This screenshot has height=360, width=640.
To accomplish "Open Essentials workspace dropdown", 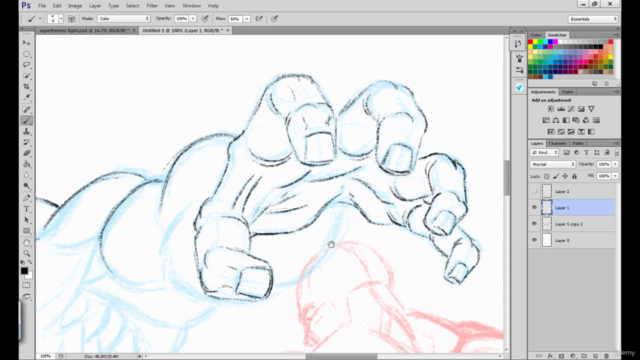I will (593, 19).
